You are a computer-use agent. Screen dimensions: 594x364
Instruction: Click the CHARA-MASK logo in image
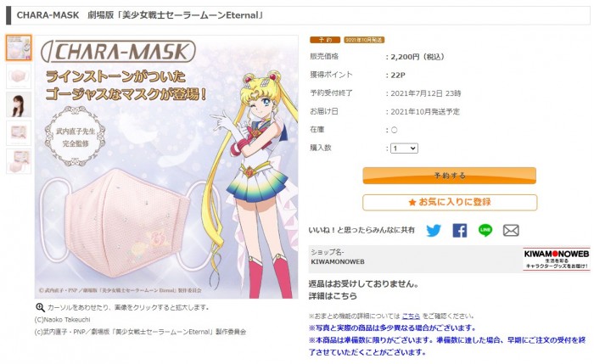[118, 52]
